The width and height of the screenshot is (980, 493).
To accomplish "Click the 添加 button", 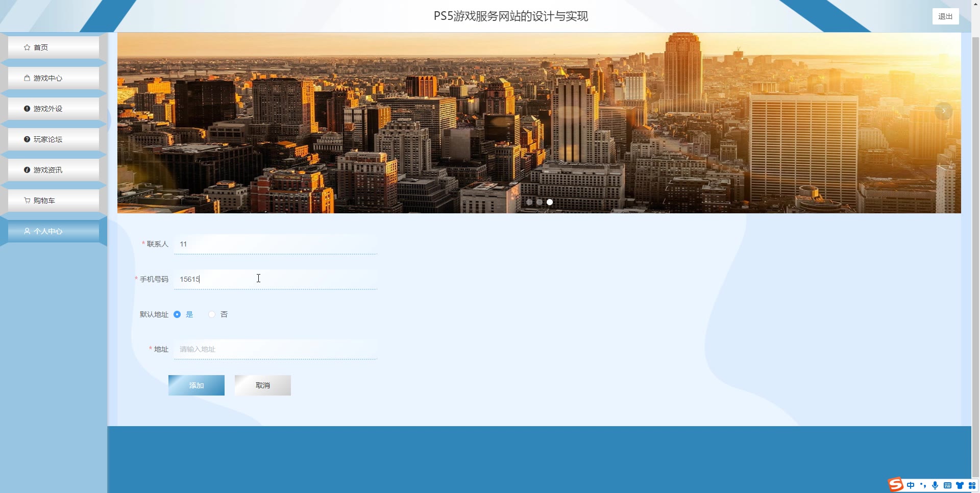I will 197,385.
